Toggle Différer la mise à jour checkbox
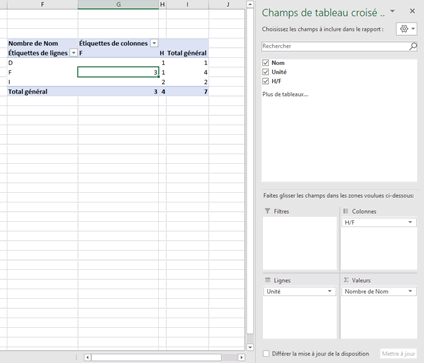 pyautogui.click(x=266, y=354)
